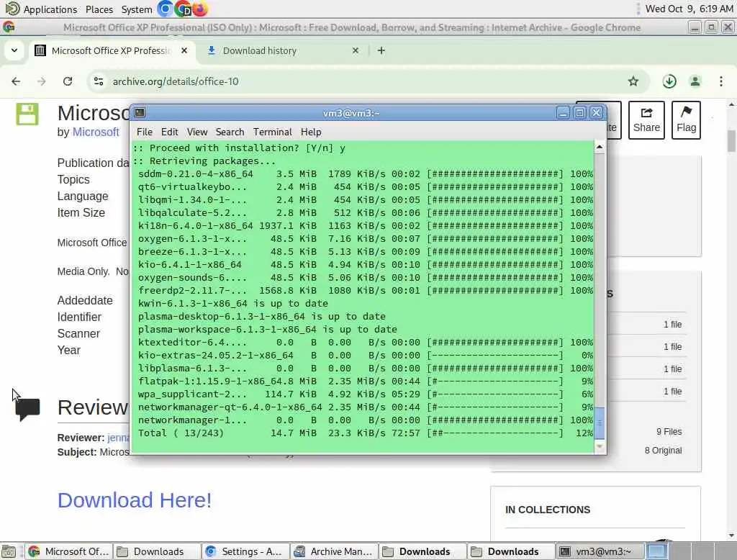
Task: Click the terminal scrollbar thumb
Action: pyautogui.click(x=600, y=424)
